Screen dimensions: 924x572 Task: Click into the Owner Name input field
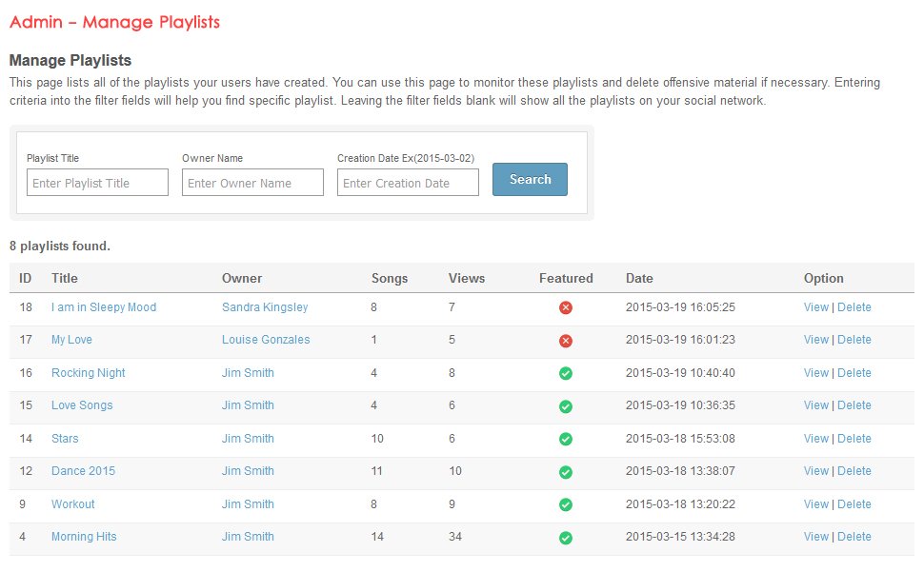(x=252, y=183)
